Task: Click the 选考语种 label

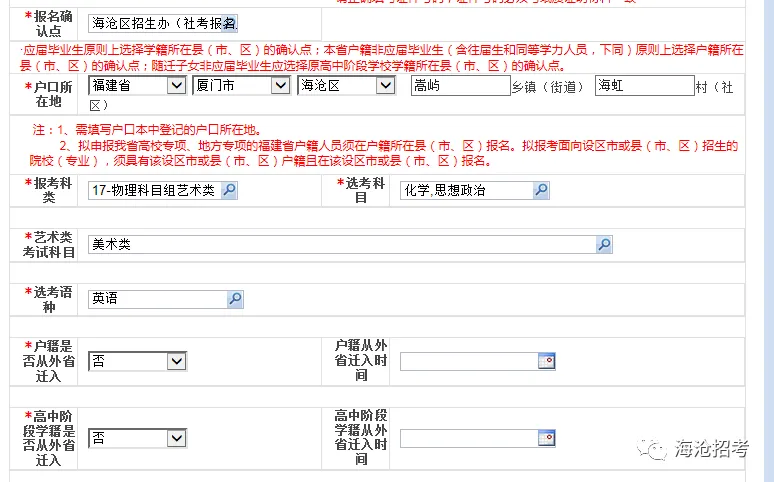Action: (48, 299)
